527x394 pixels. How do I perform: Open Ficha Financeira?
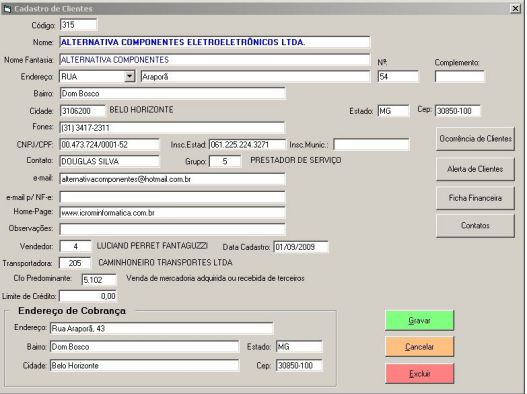[x=475, y=198]
